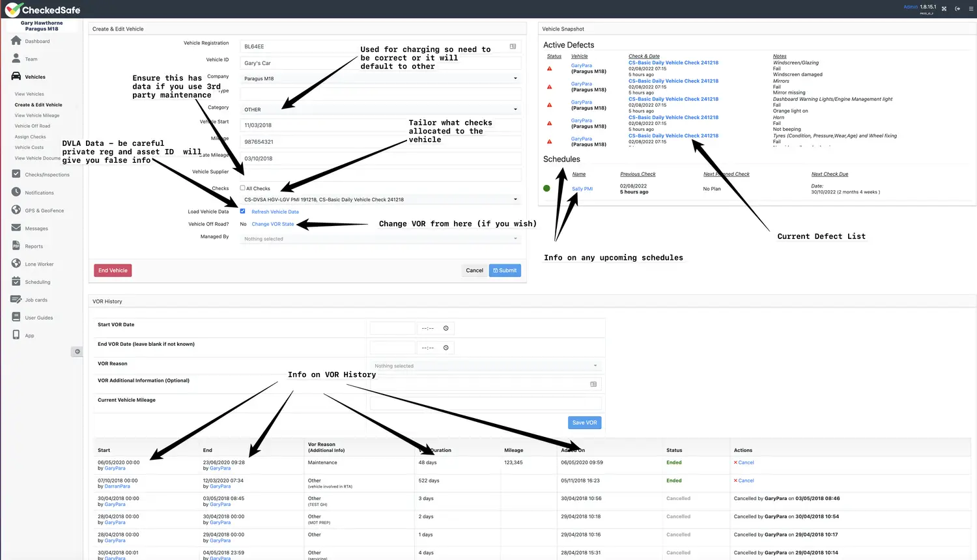Open the Messages envelope icon
This screenshot has height=560, width=977.
[16, 228]
